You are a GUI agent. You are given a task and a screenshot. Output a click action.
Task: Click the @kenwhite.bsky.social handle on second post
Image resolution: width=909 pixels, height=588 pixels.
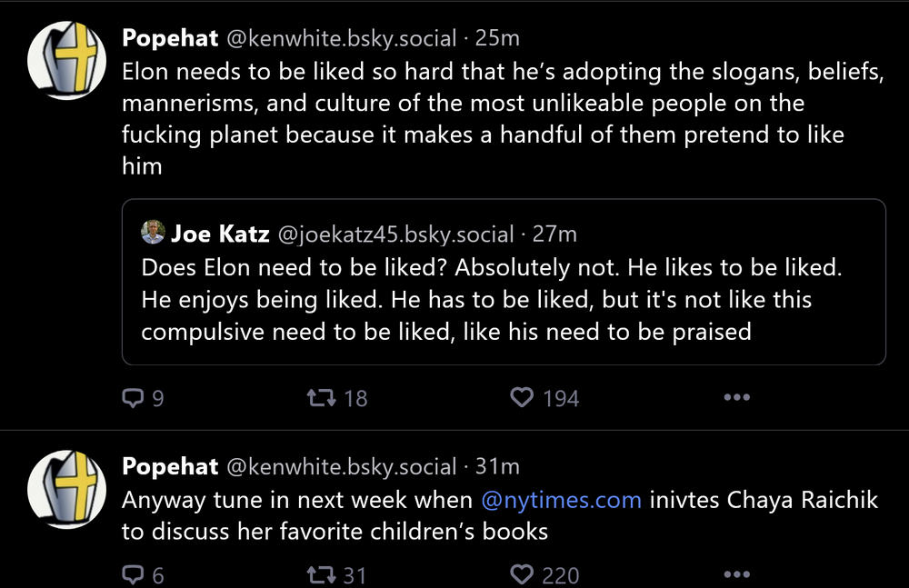pyautogui.click(x=340, y=467)
